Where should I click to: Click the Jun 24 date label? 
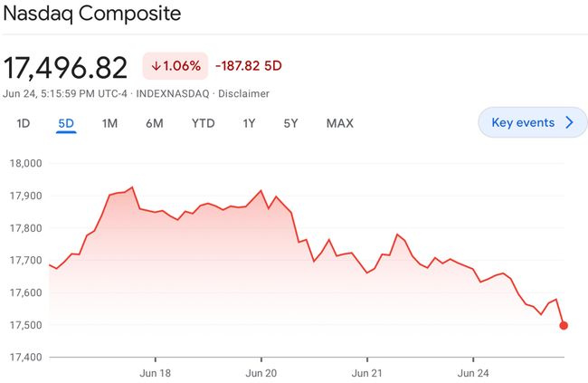point(474,372)
